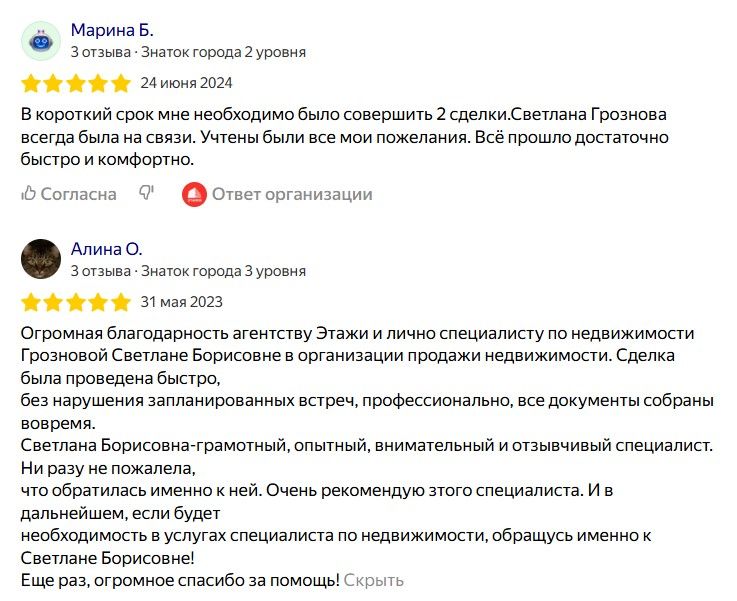Click the first star in Marina's rating
This screenshot has width=737, height=601.
pos(31,83)
